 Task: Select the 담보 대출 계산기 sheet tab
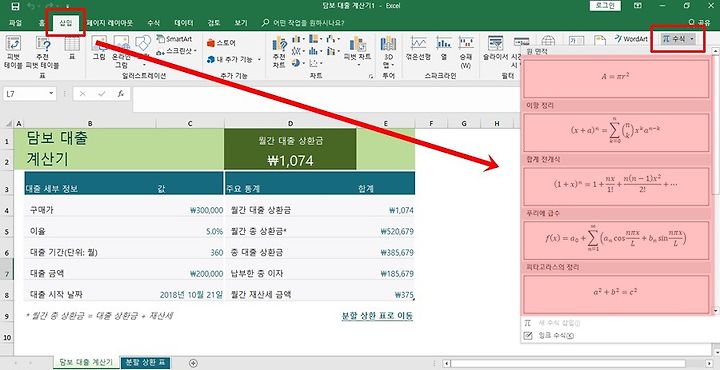tap(86, 363)
